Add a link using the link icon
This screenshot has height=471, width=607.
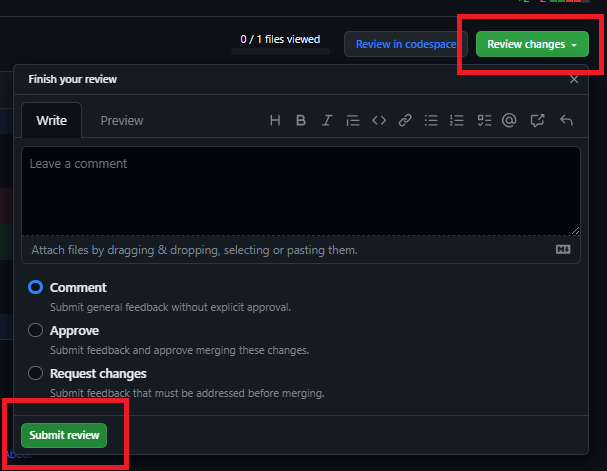click(x=405, y=121)
